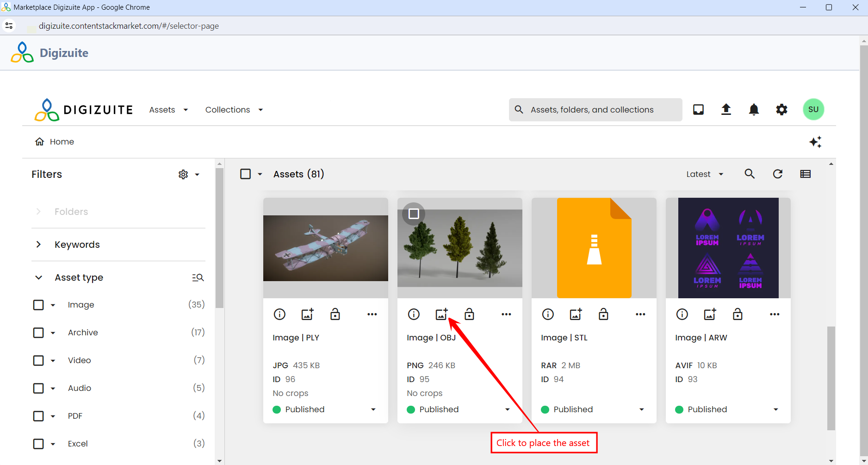
Task: Open the Filters settings gear dropdown
Action: coord(189,175)
